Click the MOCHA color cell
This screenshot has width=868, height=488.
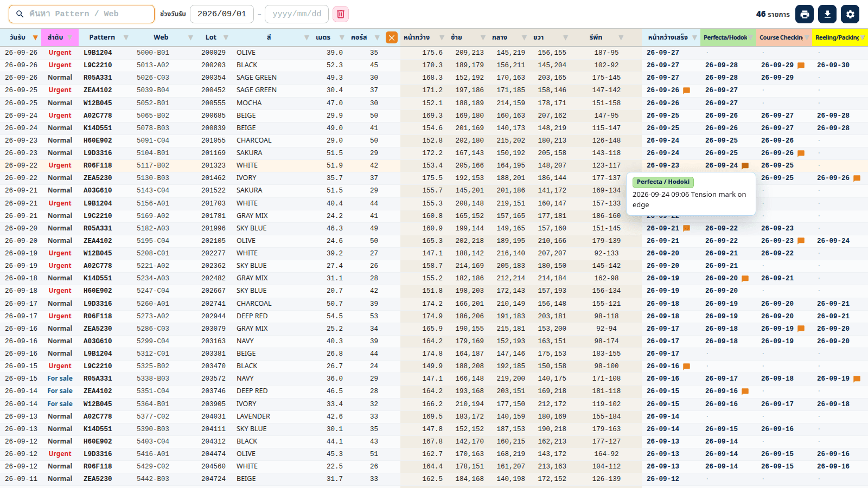tap(249, 103)
